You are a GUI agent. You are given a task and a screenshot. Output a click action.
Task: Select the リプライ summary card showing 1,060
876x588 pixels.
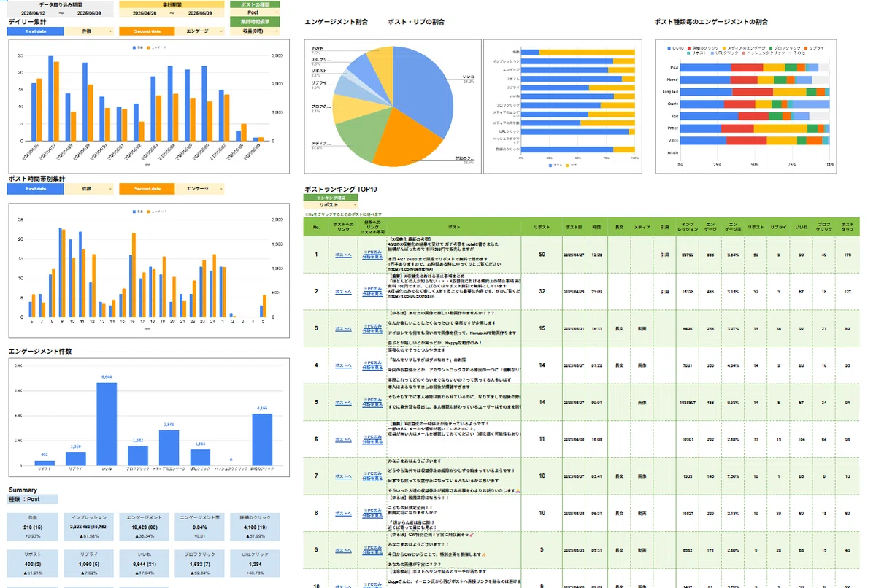89,565
